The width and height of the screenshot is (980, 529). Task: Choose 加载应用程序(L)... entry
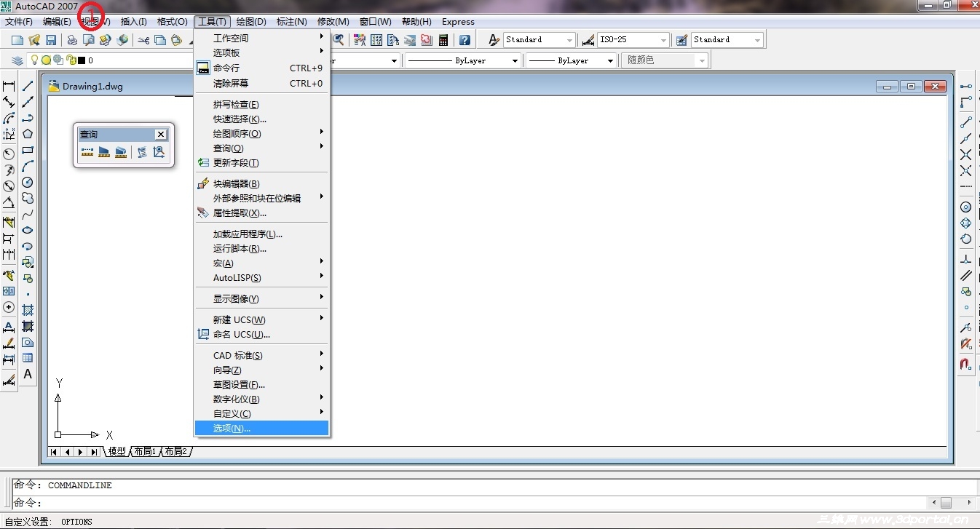(x=262, y=234)
